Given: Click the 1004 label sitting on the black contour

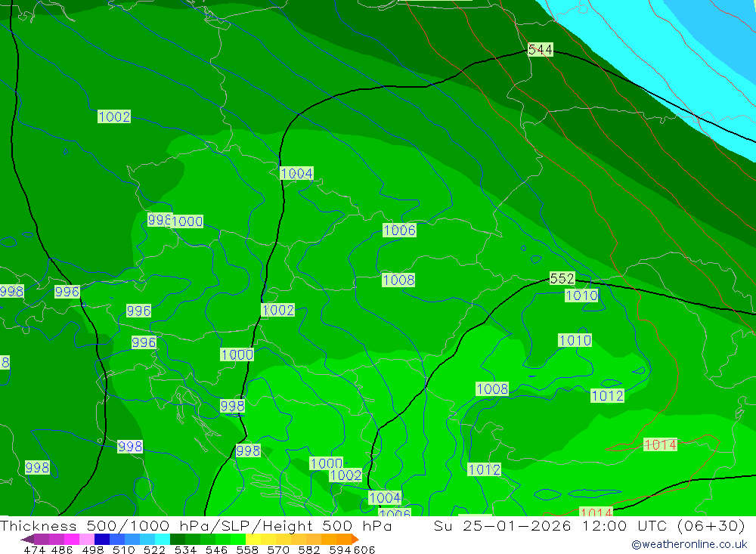Looking at the screenshot, I should pyautogui.click(x=296, y=173).
